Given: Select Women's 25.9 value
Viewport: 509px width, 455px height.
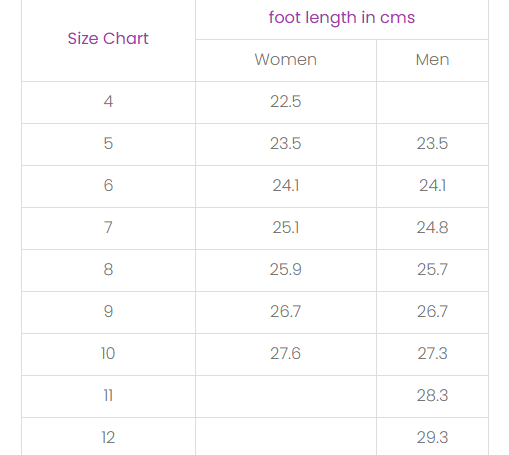Looking at the screenshot, I should coord(286,269).
